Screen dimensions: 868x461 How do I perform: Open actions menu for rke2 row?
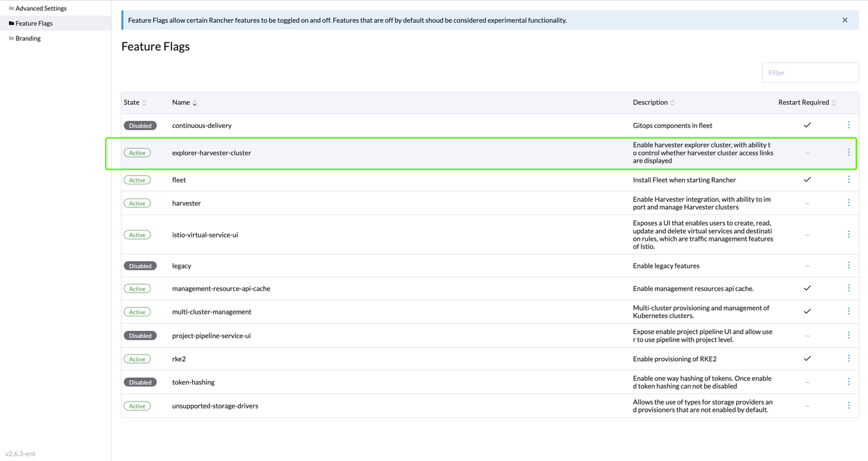[x=849, y=359]
